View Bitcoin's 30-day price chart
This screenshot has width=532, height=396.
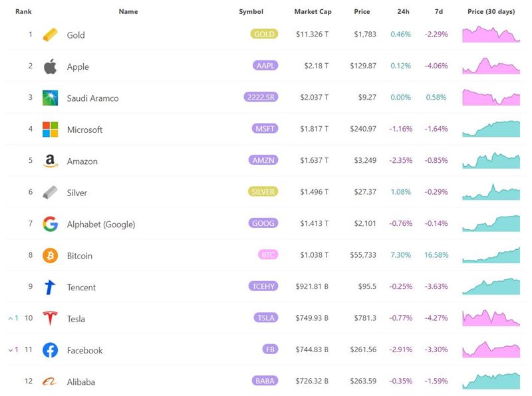491,255
